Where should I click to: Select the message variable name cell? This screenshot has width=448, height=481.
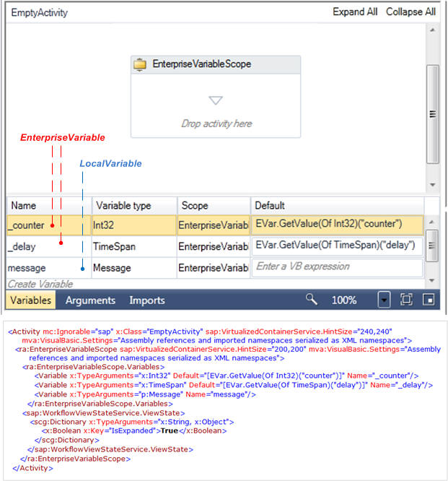coord(49,268)
